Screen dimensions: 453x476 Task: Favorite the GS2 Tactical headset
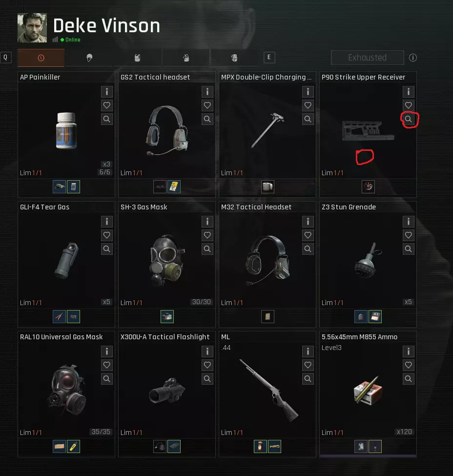pyautogui.click(x=207, y=105)
